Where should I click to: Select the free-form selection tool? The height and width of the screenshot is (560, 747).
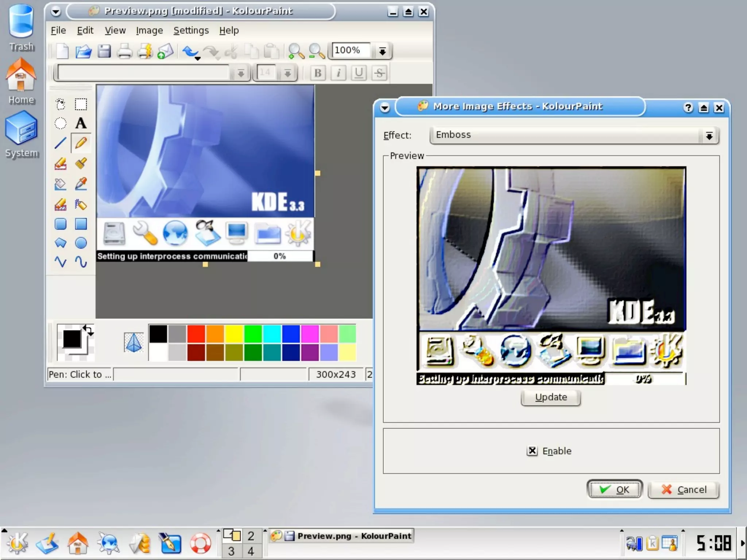click(x=61, y=104)
